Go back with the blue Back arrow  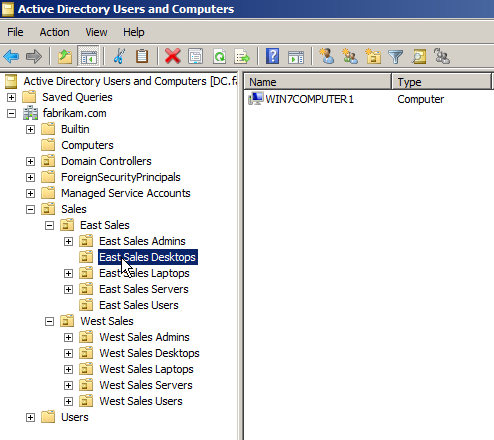(x=11, y=56)
